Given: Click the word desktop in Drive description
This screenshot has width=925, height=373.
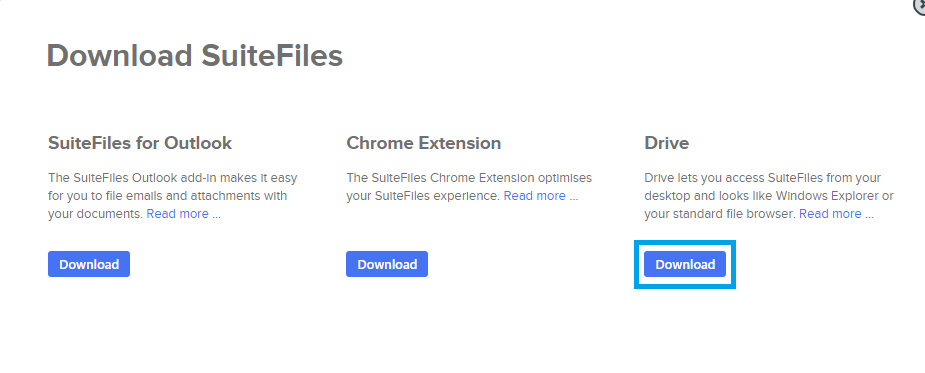Looking at the screenshot, I should coord(665,196).
